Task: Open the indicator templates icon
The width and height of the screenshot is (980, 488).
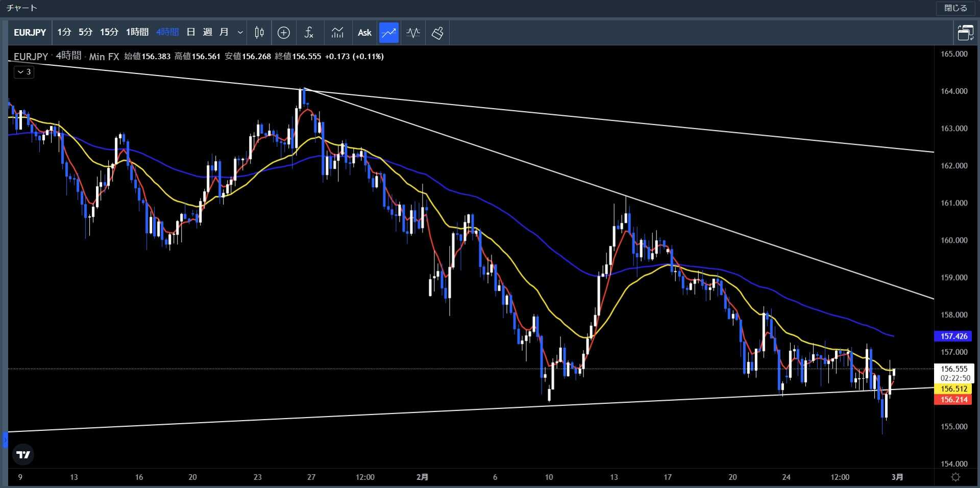Action: [337, 33]
